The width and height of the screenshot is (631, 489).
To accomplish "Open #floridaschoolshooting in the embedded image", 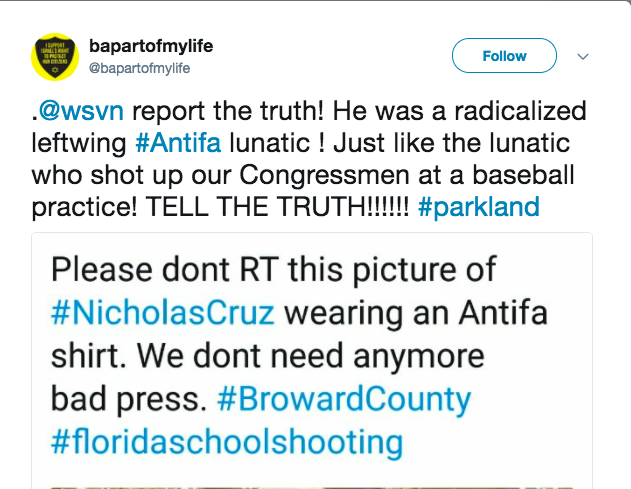I will pyautogui.click(x=226, y=442).
